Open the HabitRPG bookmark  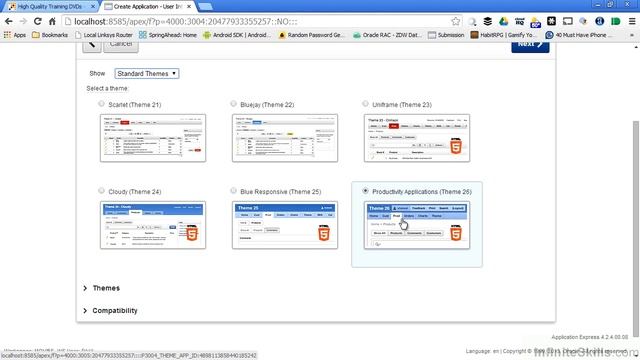pos(504,35)
